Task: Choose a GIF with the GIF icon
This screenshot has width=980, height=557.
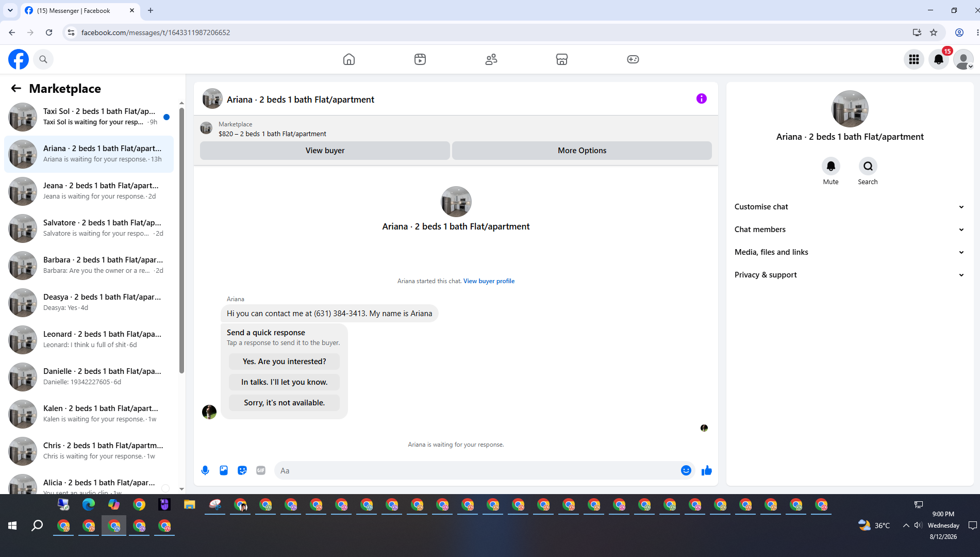Action: pos(261,470)
